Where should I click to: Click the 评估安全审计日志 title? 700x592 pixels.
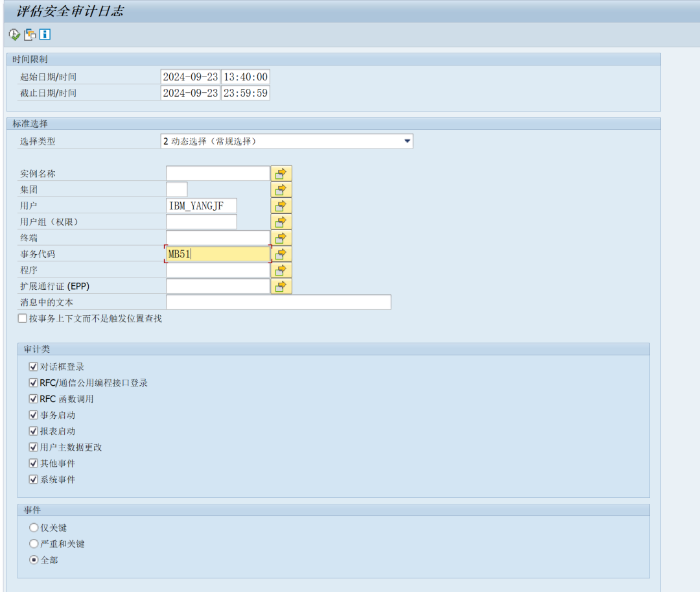[70, 11]
